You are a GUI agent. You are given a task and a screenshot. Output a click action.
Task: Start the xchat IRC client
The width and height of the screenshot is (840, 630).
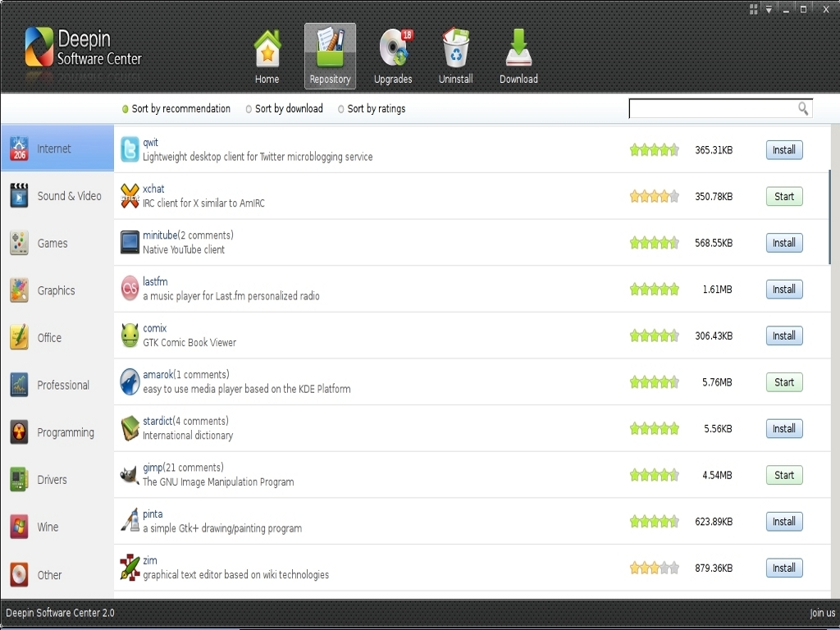click(784, 197)
